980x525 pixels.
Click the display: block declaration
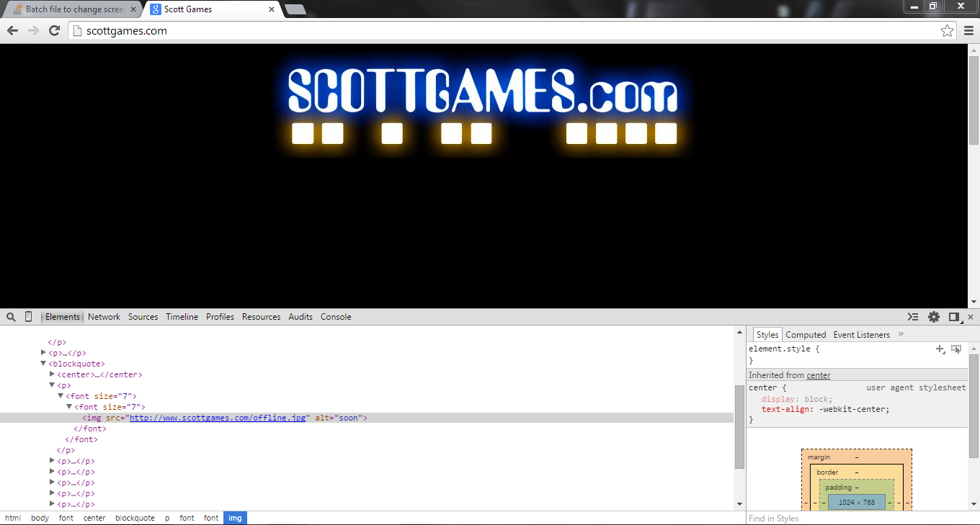pyautogui.click(x=797, y=399)
